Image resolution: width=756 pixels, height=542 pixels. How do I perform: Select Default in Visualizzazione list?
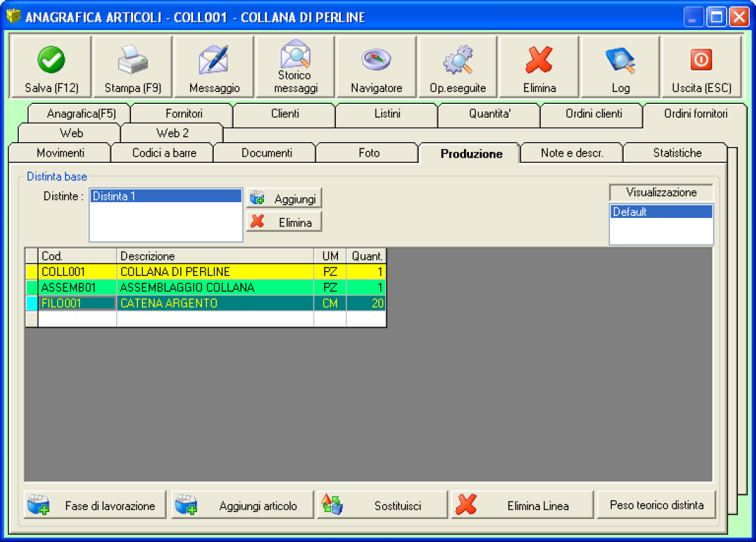pos(661,212)
